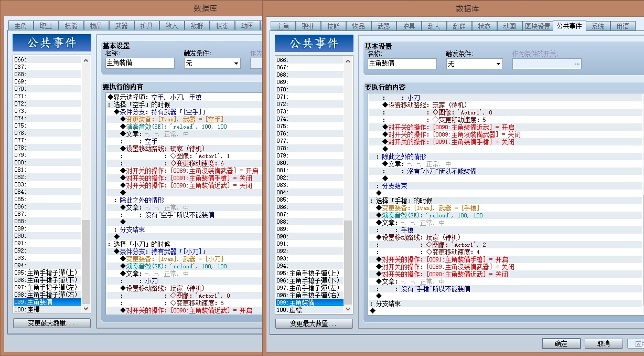Viewport: 644px width, 356px height.
Task: Open the 主角 tab in the right window
Action: pyautogui.click(x=283, y=26)
